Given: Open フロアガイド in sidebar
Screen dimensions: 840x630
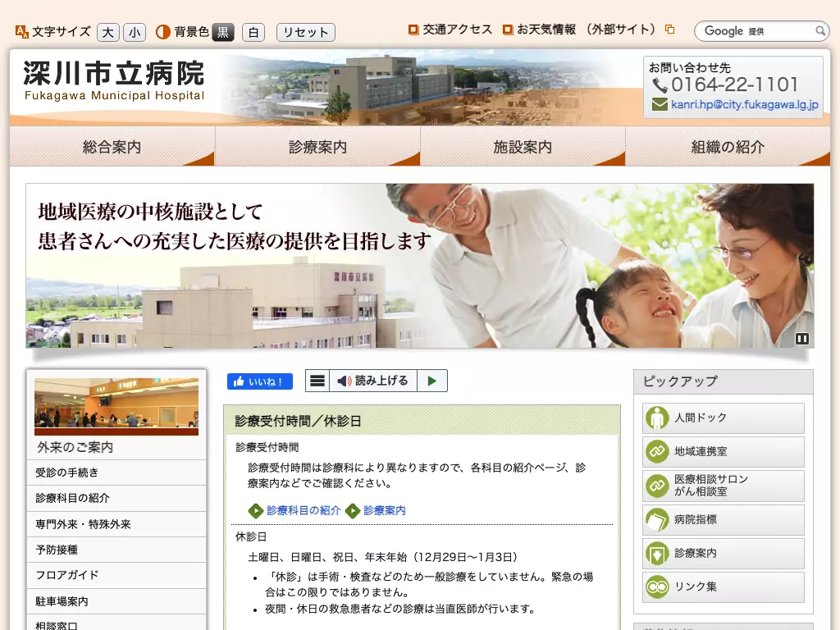Looking at the screenshot, I should coord(116,575).
